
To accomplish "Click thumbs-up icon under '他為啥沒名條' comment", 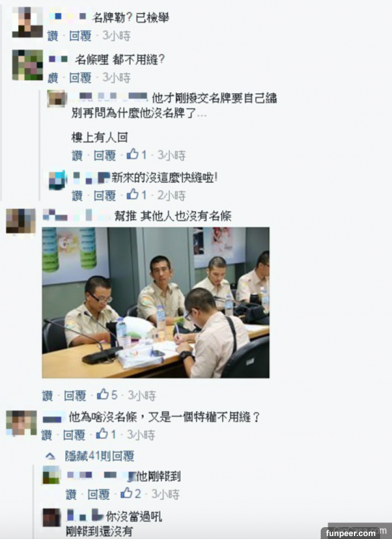I will point(102,433).
